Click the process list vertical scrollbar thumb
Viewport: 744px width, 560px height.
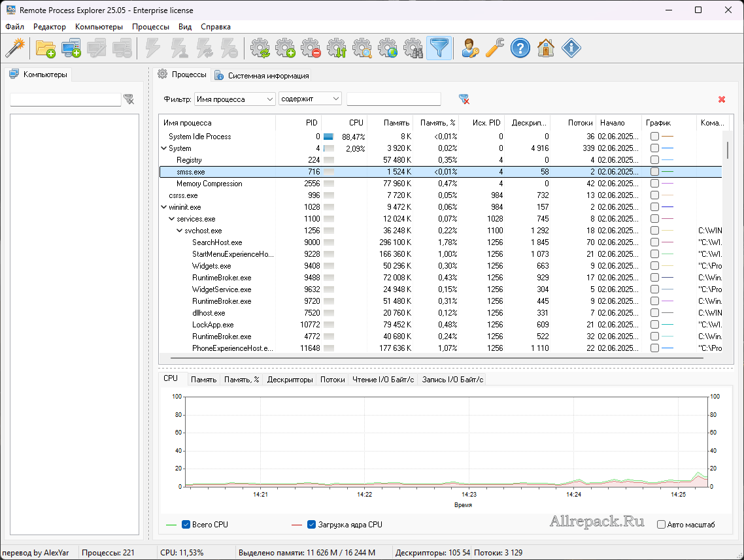[728, 150]
